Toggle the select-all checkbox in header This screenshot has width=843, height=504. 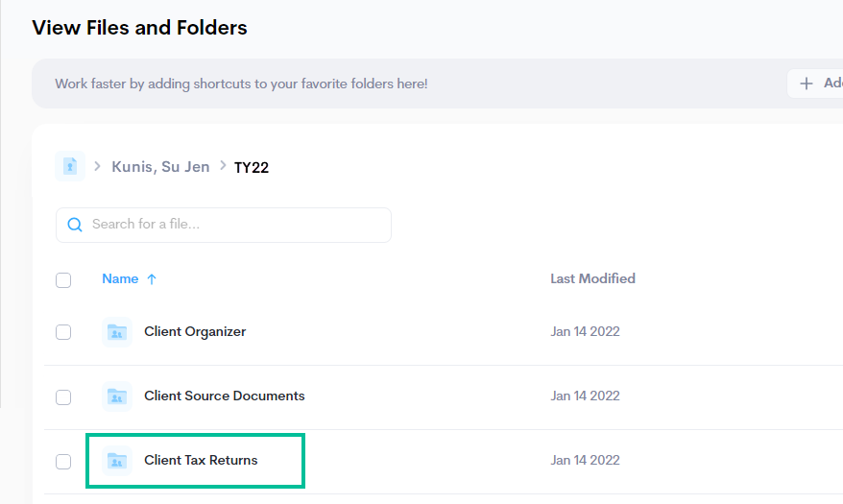click(63, 280)
